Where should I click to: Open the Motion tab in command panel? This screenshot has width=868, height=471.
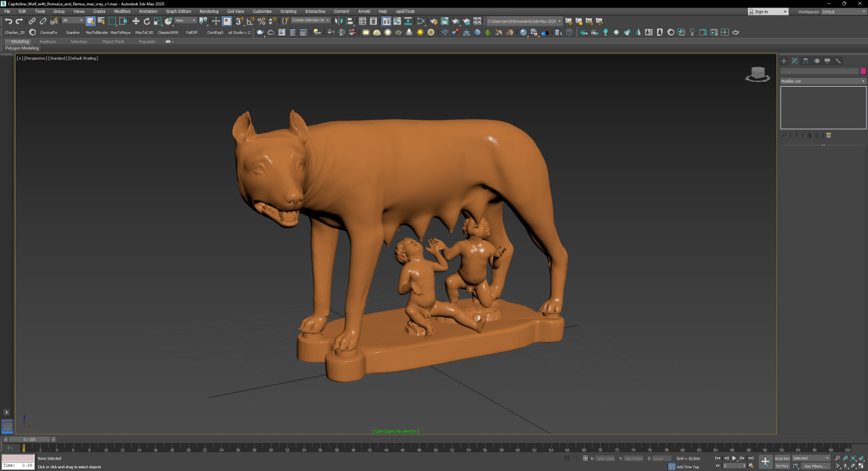tap(816, 60)
